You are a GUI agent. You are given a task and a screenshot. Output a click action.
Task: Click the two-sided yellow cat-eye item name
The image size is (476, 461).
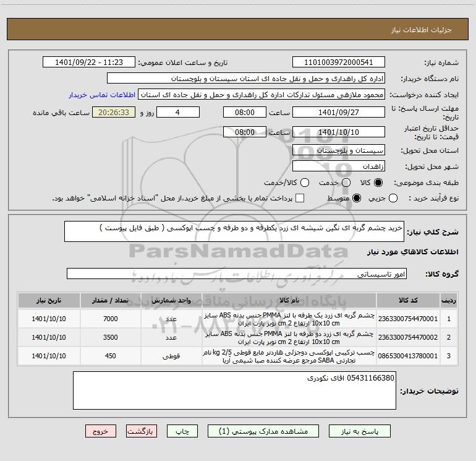coord(289,338)
